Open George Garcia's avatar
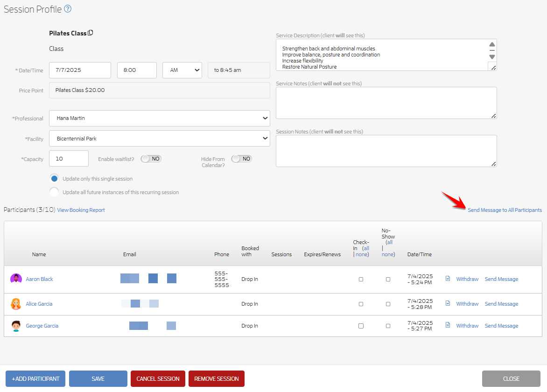The height and width of the screenshot is (392, 547). tap(16, 326)
